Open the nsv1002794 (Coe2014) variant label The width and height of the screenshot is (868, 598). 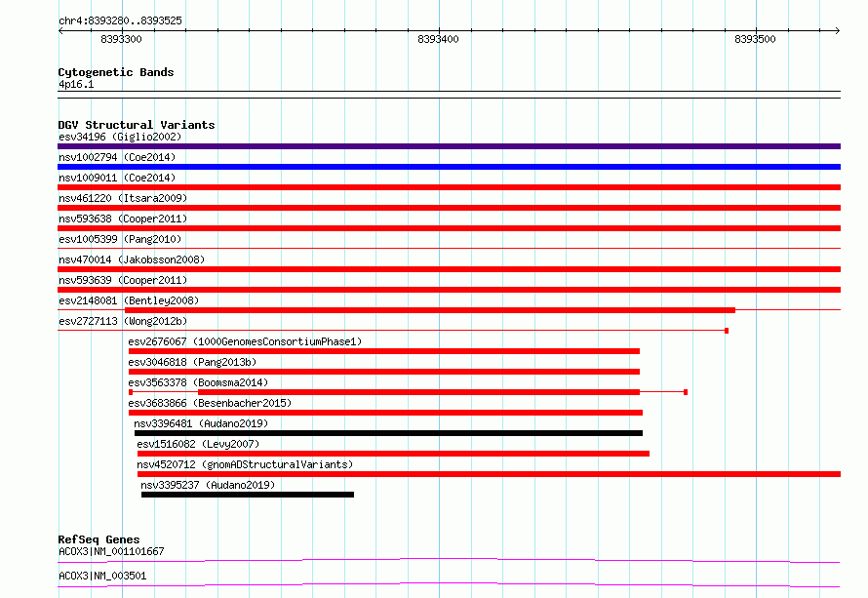coord(117,157)
